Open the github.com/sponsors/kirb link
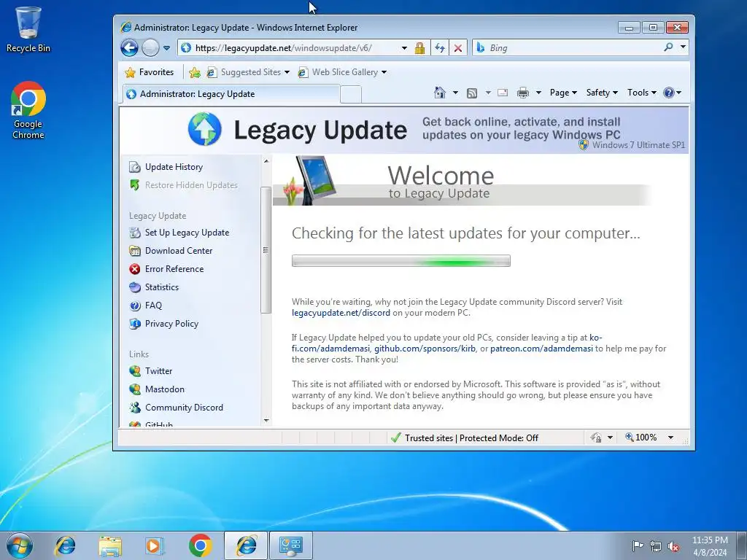 [425, 349]
